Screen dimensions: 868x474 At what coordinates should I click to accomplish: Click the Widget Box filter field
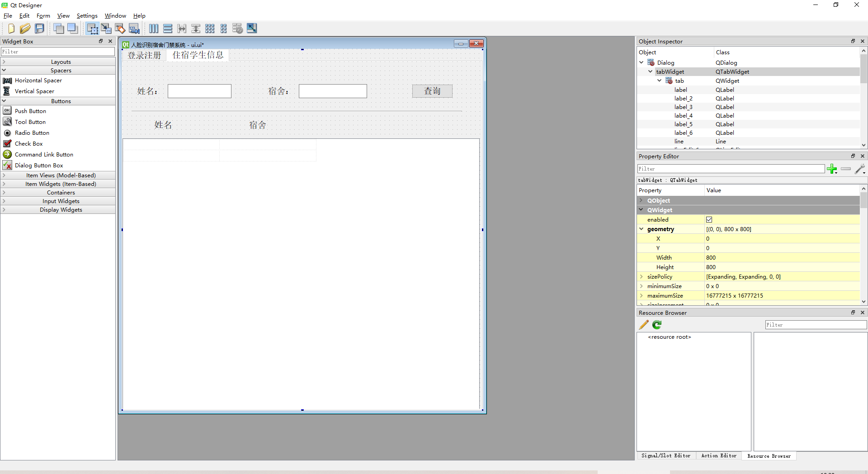[57, 52]
